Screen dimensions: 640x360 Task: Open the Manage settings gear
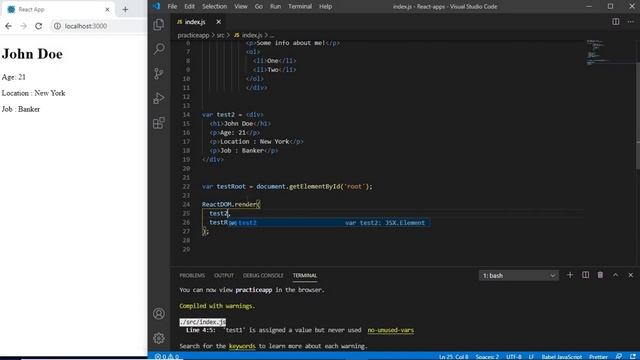tap(159, 338)
